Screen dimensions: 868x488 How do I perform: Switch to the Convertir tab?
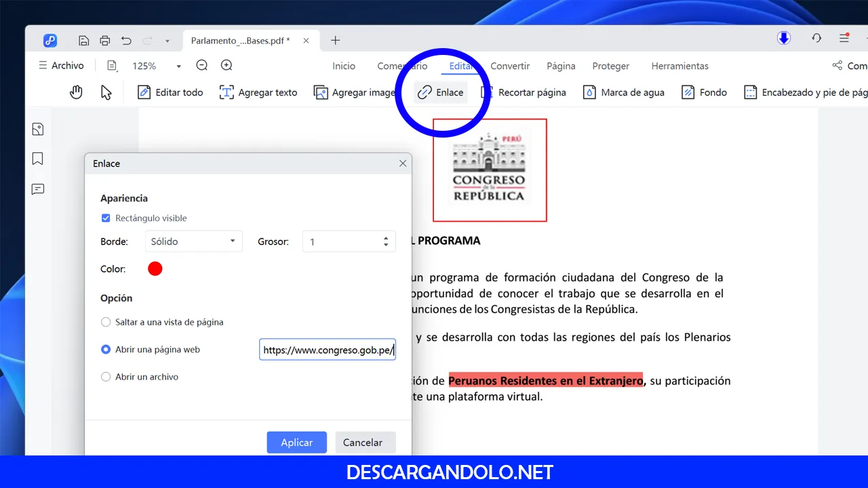(510, 66)
